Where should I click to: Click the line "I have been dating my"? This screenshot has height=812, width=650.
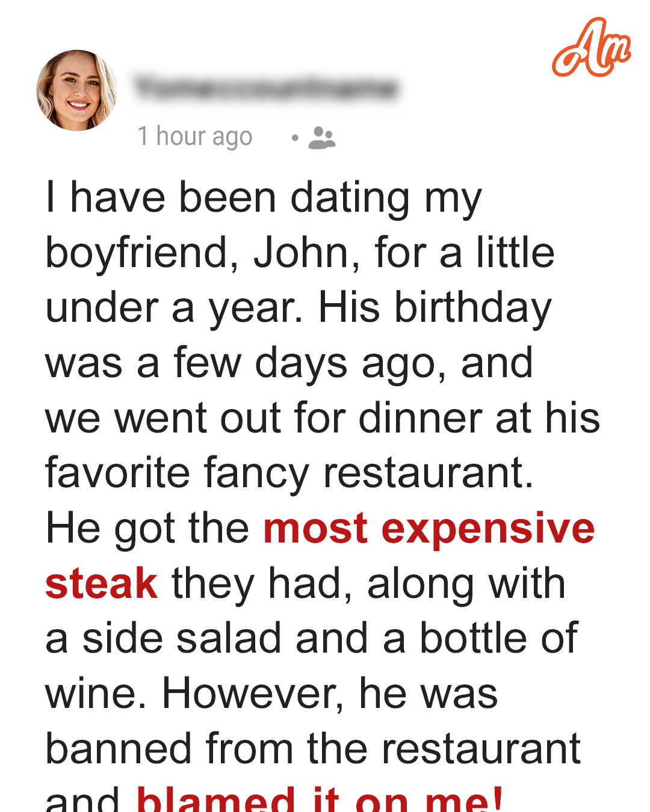(x=264, y=198)
